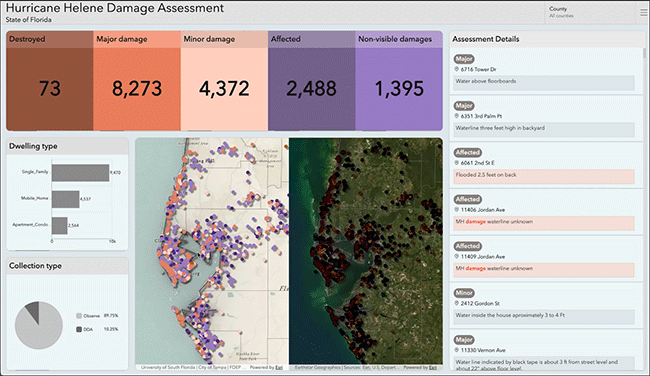Click the Minor tag above 2412 Gordon St
650x376 pixels.
click(464, 293)
